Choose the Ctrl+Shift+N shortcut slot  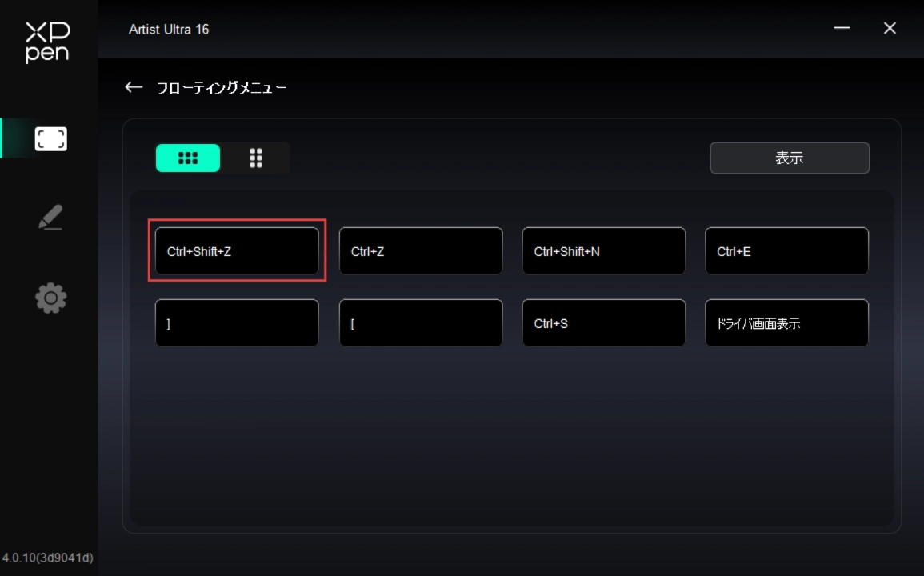604,251
